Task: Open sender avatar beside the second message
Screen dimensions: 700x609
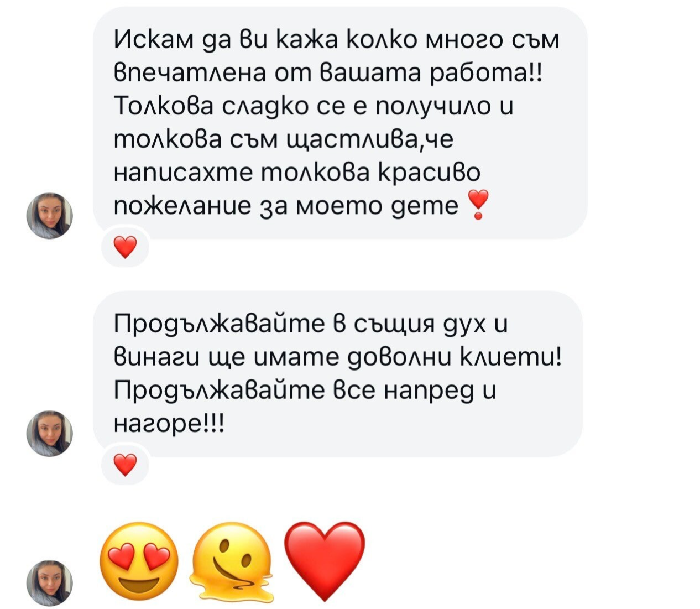Action: (x=50, y=433)
